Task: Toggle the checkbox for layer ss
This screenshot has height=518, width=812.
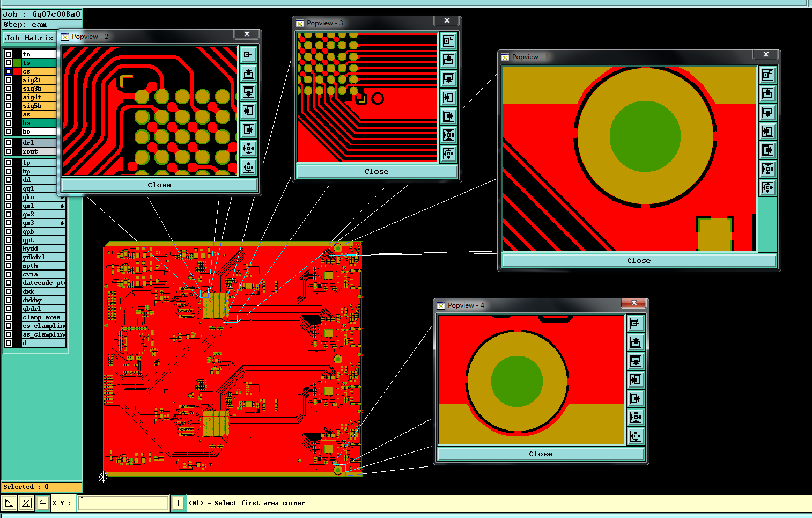Action: pyautogui.click(x=9, y=114)
